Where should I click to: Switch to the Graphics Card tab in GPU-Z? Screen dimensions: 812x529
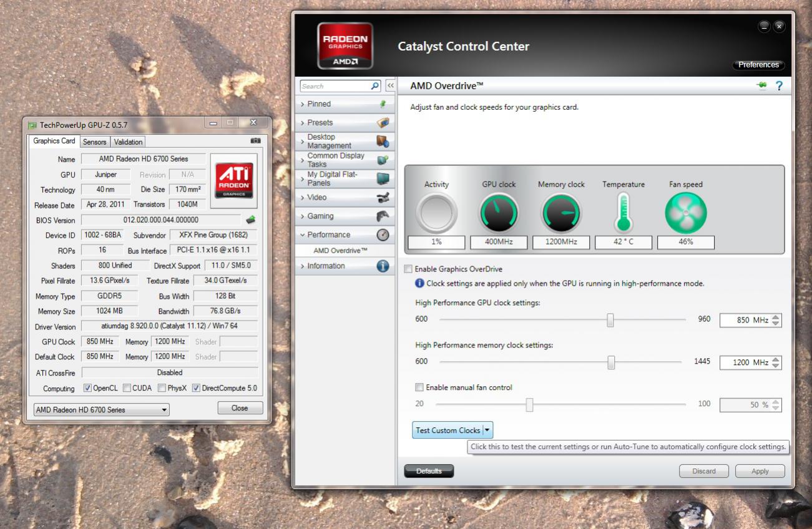54,141
